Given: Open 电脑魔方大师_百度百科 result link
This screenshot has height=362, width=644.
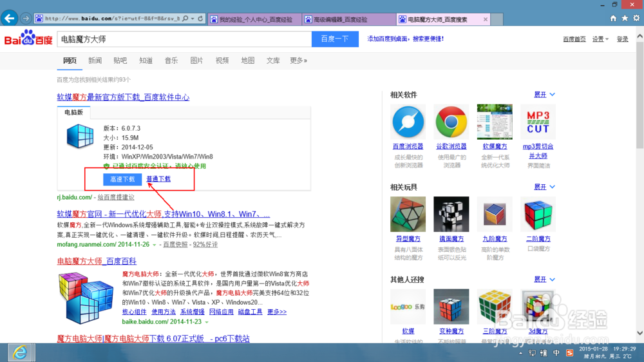Looking at the screenshot, I should [x=97, y=262].
